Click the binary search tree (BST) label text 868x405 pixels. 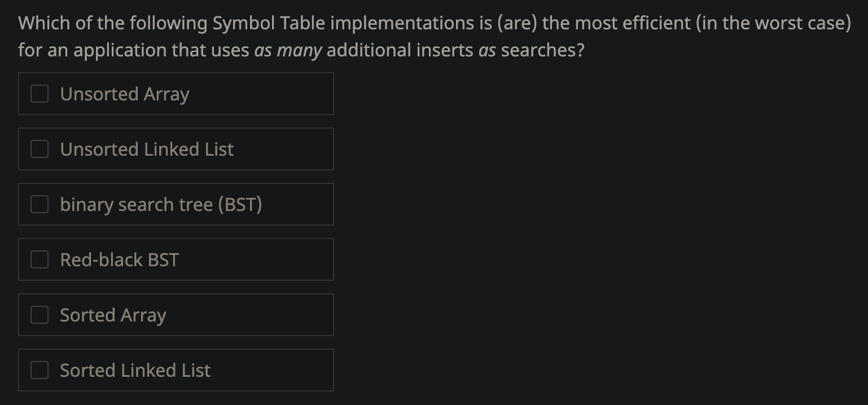pos(161,204)
